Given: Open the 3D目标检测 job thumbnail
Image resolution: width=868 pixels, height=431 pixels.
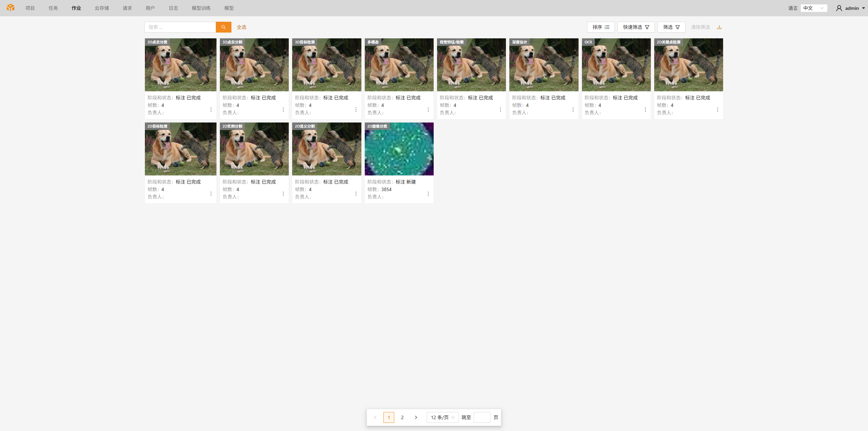Looking at the screenshot, I should pos(327,65).
